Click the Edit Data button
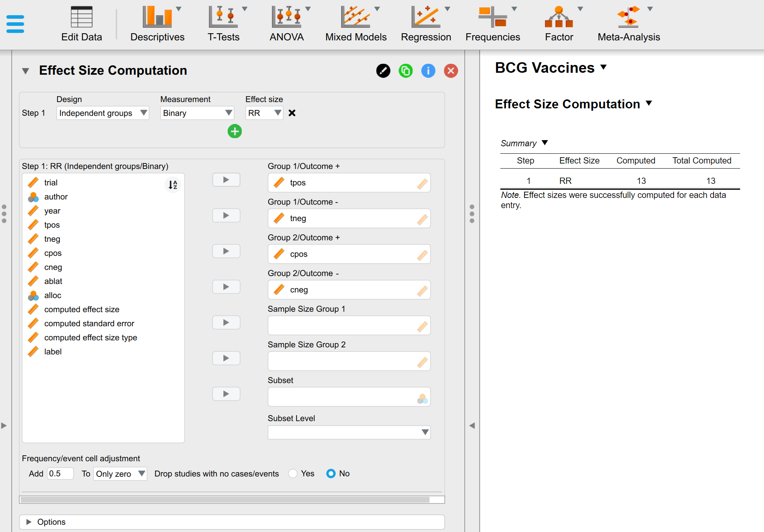Viewport: 764px width, 532px height. 81,23
